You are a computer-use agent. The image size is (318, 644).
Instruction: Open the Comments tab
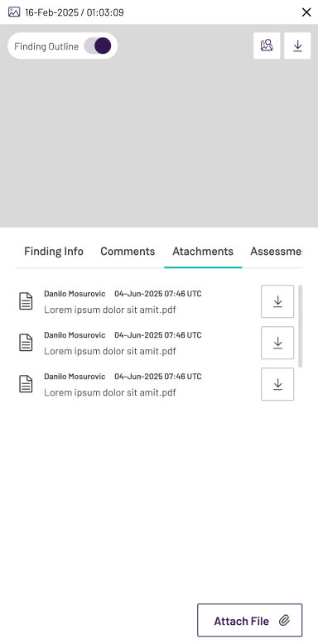(x=128, y=252)
